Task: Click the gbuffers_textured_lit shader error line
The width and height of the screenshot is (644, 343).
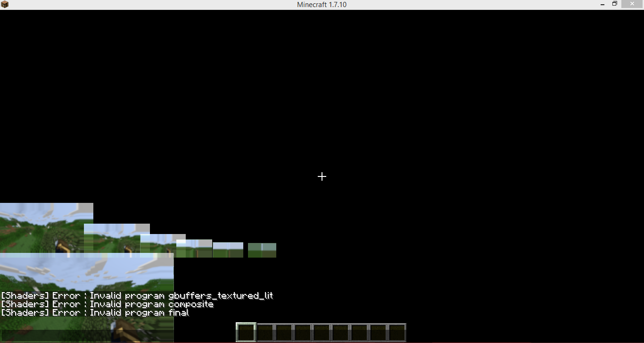Action: 137,296
